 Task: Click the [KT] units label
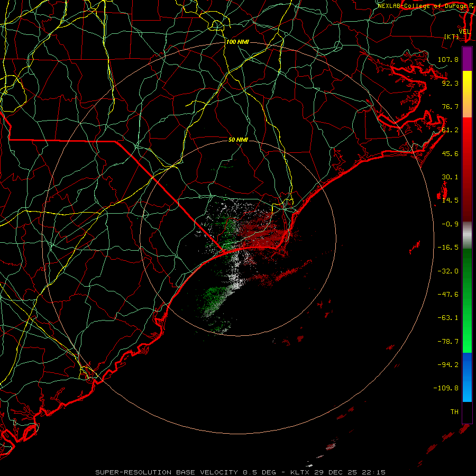click(x=452, y=36)
